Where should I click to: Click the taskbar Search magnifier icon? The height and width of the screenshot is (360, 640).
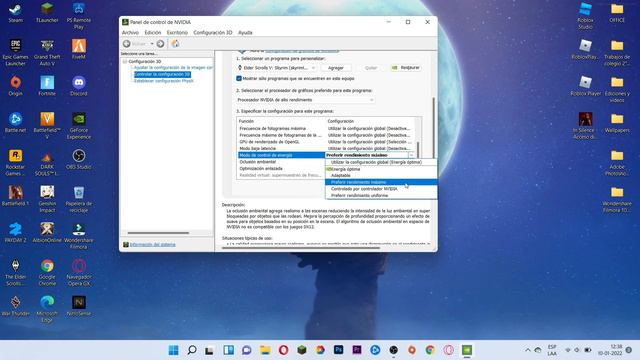(x=191, y=350)
